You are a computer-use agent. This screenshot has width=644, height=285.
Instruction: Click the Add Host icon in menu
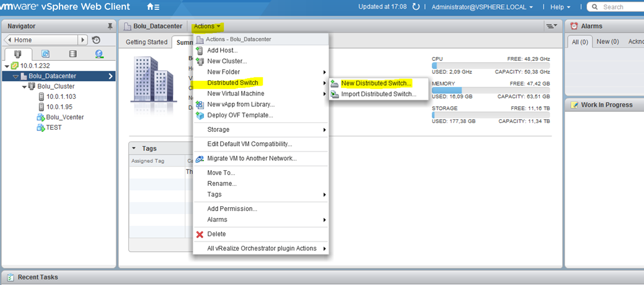click(x=200, y=50)
